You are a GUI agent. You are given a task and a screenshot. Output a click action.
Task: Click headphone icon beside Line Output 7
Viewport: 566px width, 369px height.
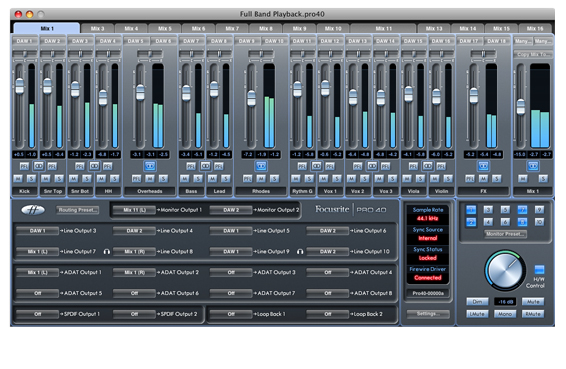pos(106,251)
